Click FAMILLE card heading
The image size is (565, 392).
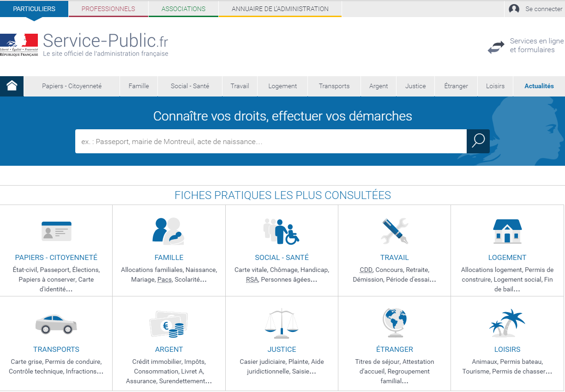(169, 258)
